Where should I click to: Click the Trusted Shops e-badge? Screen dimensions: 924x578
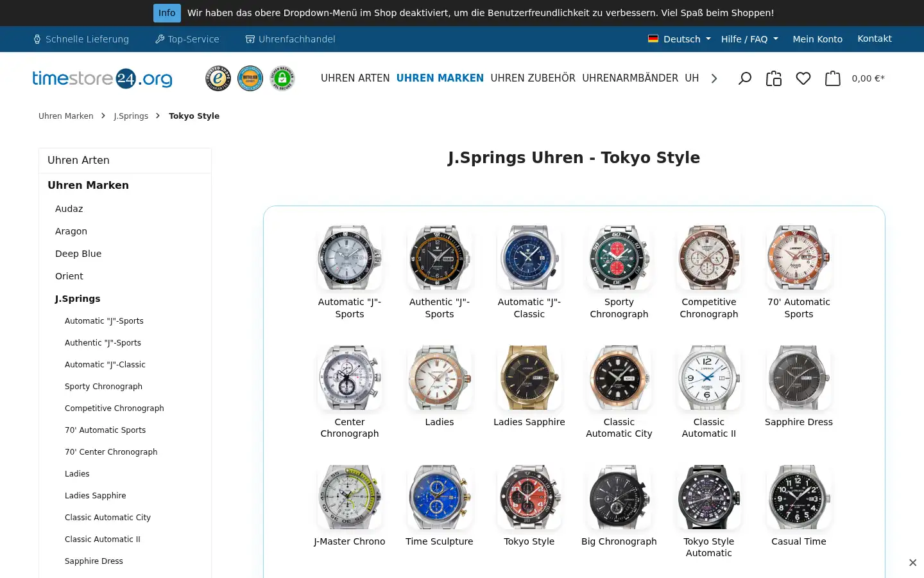(x=218, y=78)
